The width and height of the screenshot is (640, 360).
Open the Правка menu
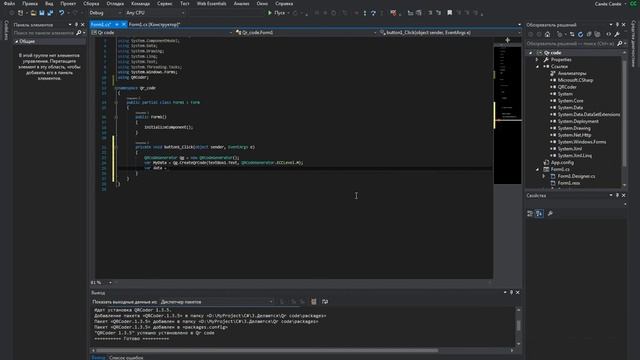30,4
